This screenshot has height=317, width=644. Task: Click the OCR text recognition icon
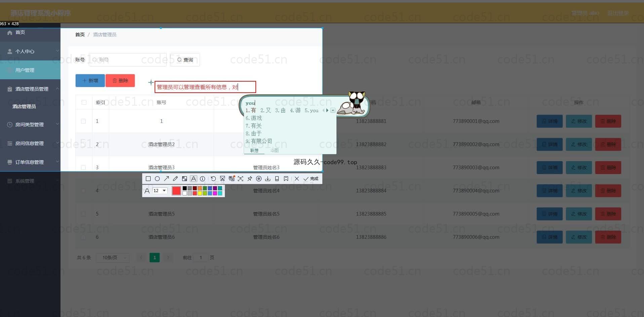[x=241, y=179]
